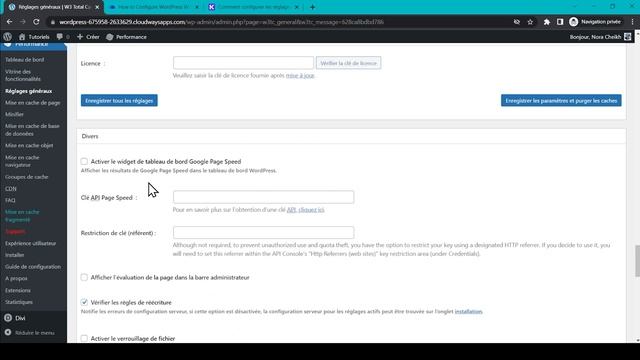
Task: Open Vitrine des fonctionnalités in sidebar
Action: point(23,75)
